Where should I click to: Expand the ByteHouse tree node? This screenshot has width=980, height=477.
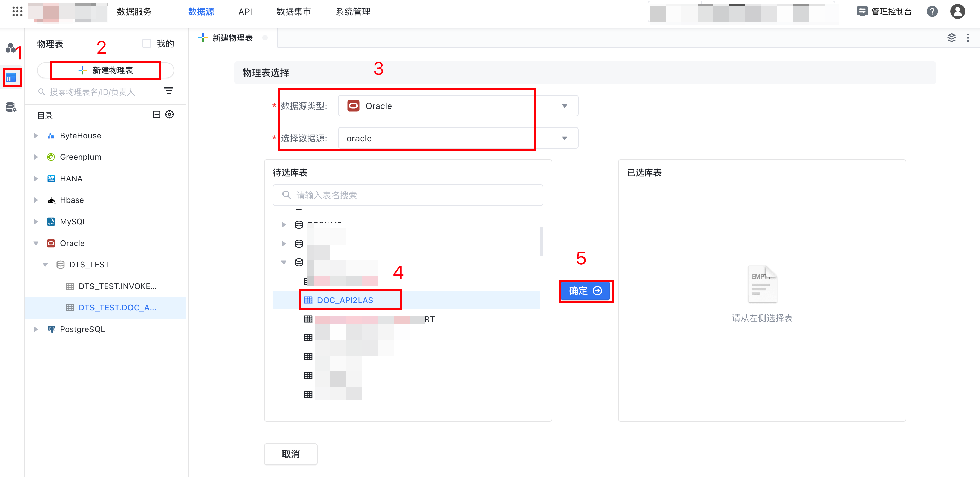pos(36,136)
